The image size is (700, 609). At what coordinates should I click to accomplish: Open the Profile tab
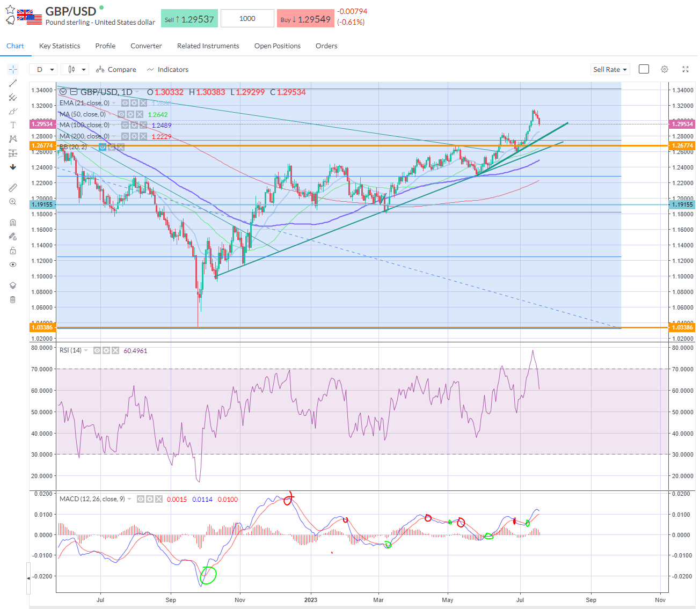click(x=105, y=46)
